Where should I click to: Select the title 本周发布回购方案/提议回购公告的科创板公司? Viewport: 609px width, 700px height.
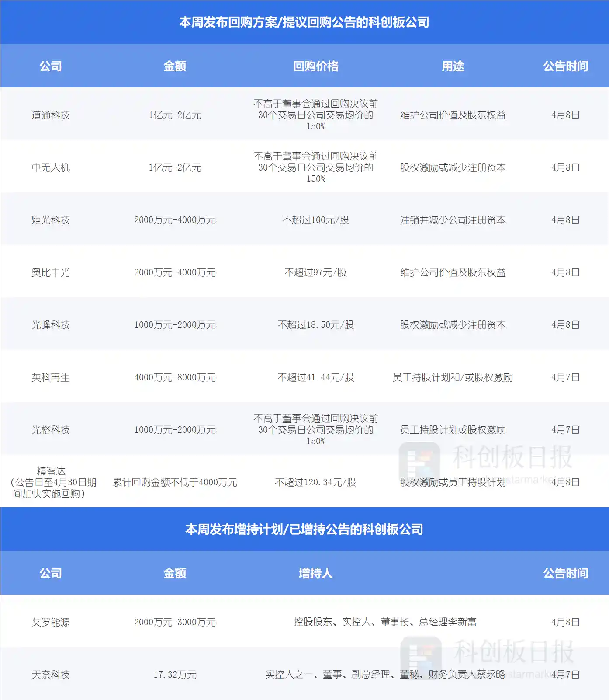point(304,22)
